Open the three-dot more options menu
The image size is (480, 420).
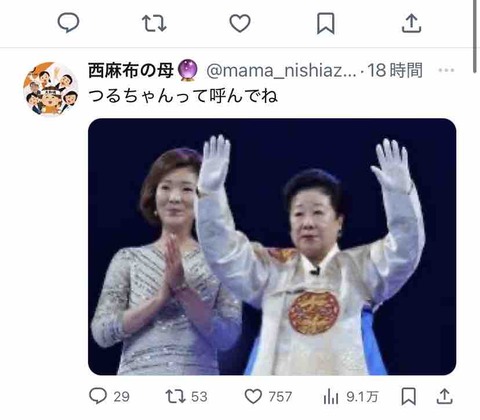pyautogui.click(x=446, y=70)
